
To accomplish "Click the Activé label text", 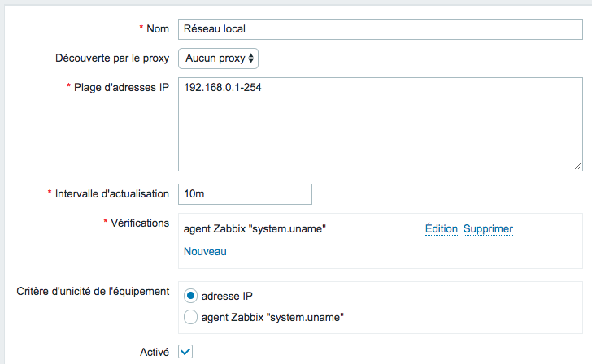I will (155, 352).
